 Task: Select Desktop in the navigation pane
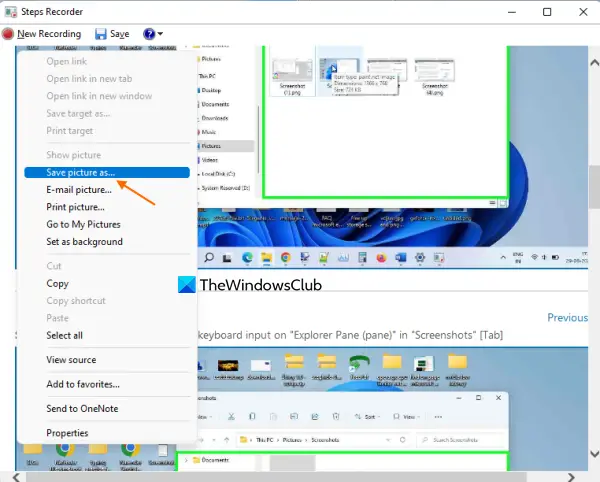211,90
